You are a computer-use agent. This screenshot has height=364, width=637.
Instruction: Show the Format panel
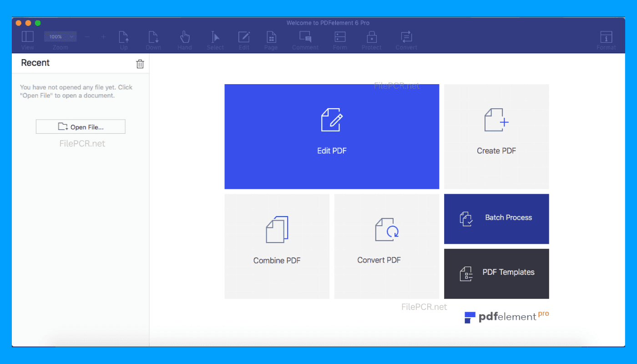pyautogui.click(x=606, y=37)
